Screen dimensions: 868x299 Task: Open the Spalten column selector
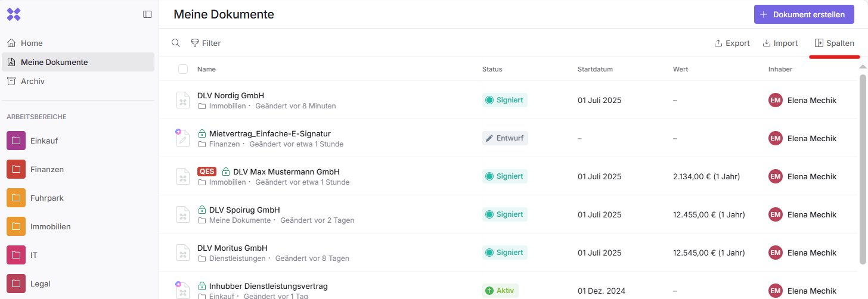834,43
